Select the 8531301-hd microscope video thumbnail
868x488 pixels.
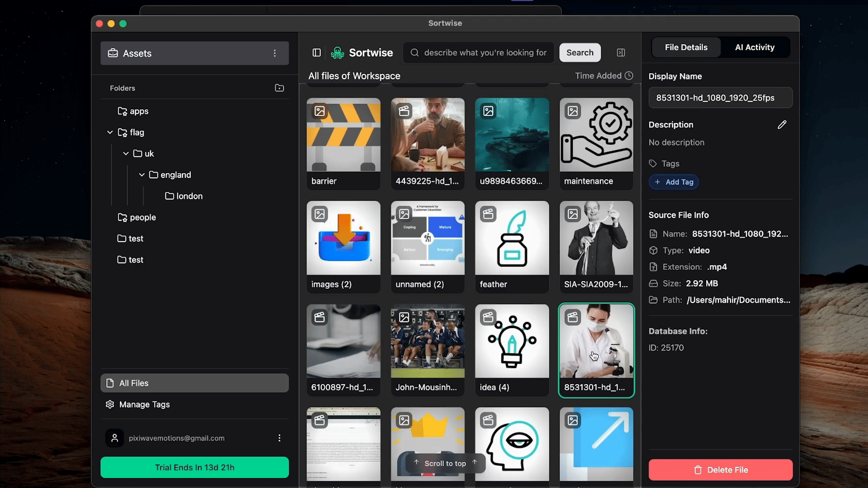(x=596, y=350)
